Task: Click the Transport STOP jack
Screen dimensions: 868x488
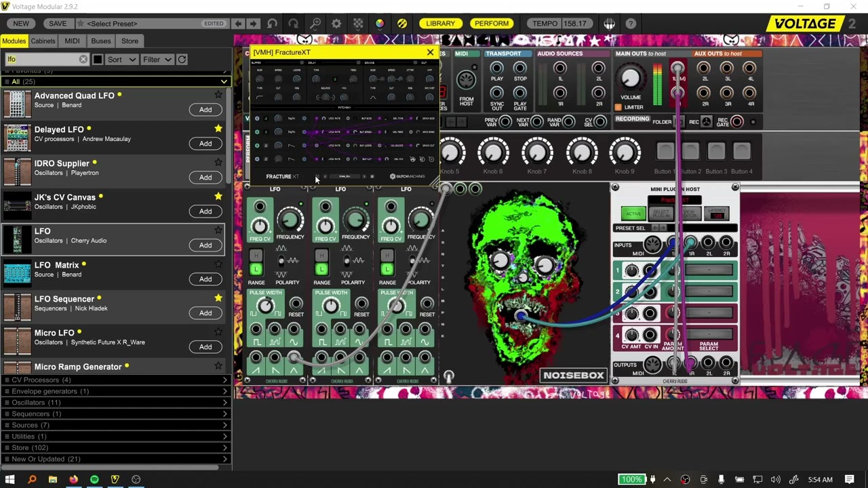Action: [x=520, y=68]
